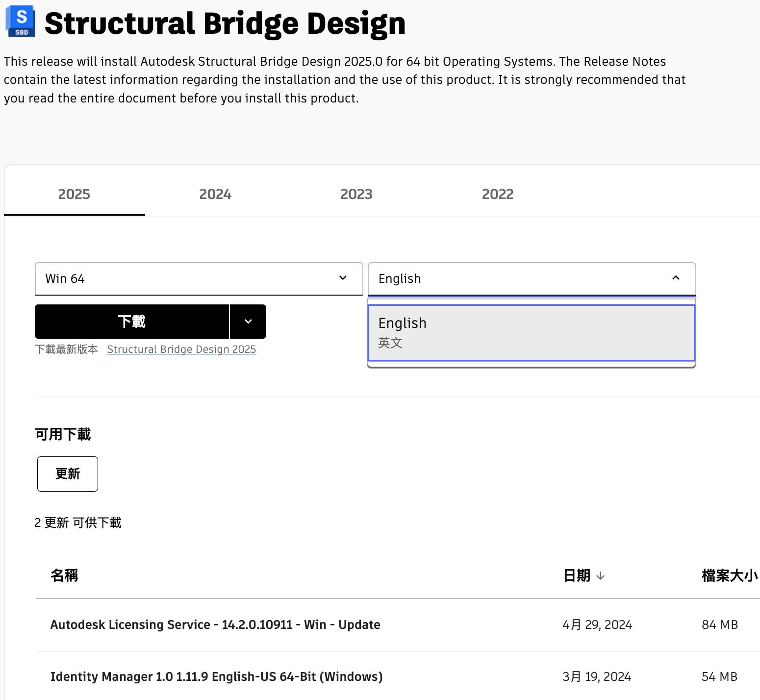760x700 pixels.
Task: Open Autodesk Licensing Service 14.2.0.10911 update row
Action: click(x=215, y=625)
